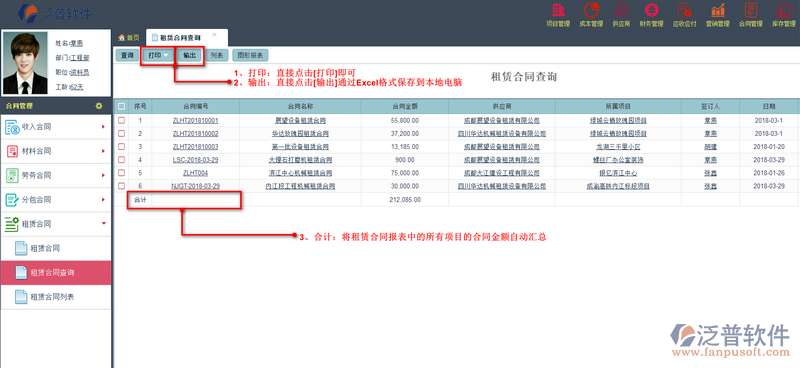Open contract number ZLHT201810003 link
The width and height of the screenshot is (800, 368).
coord(195,147)
